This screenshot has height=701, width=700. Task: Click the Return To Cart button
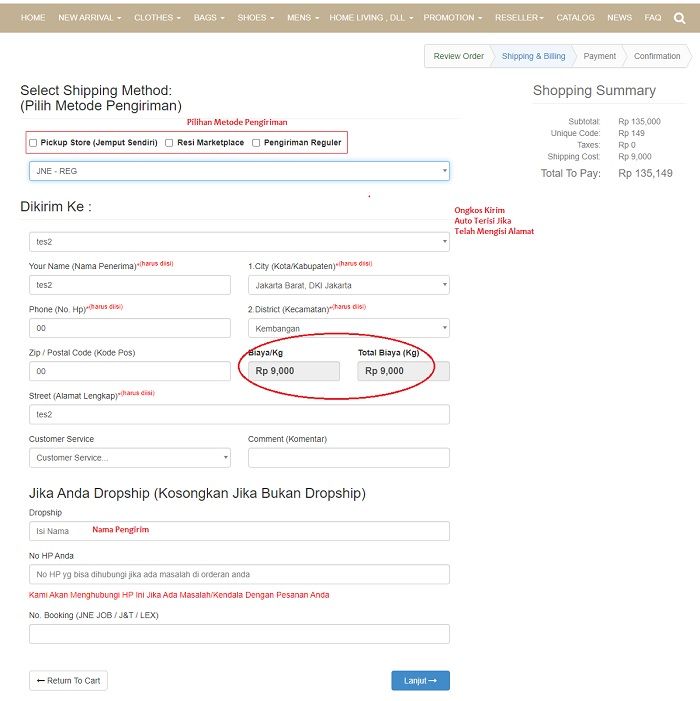coord(68,681)
